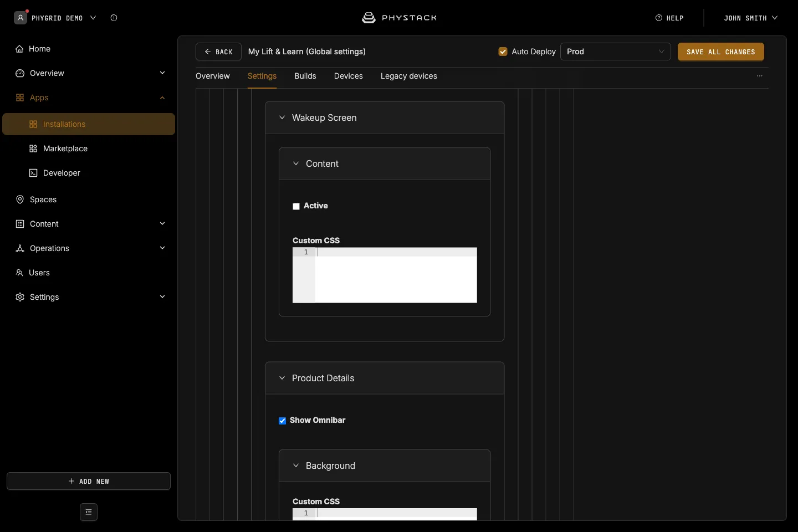Viewport: 798px width, 532px height.
Task: Click the Apps grid icon in sidebar
Action: click(20, 98)
